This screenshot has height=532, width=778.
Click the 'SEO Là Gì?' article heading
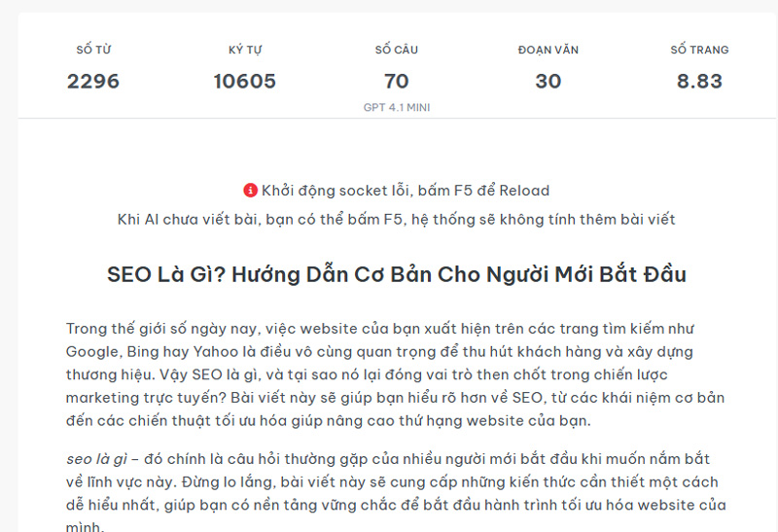[x=396, y=274]
